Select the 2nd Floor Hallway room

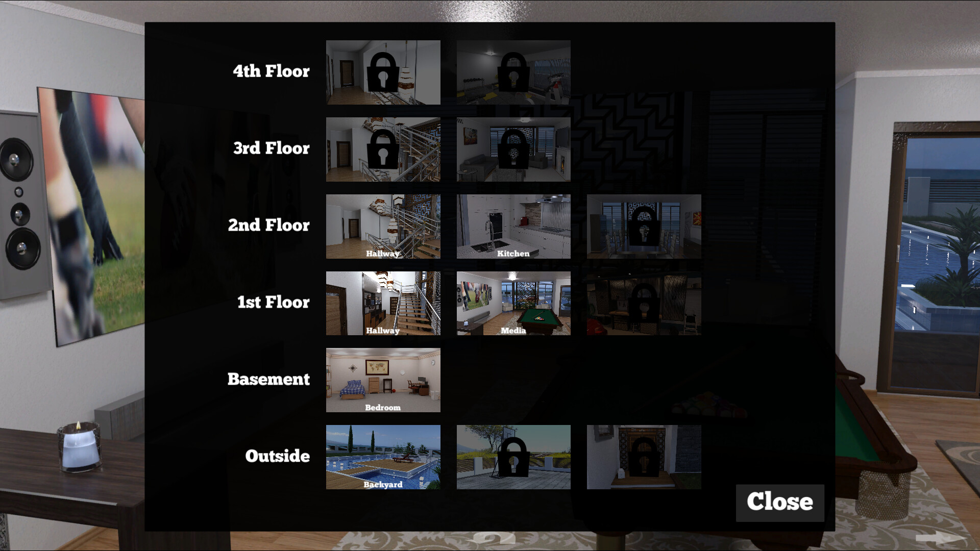[382, 226]
